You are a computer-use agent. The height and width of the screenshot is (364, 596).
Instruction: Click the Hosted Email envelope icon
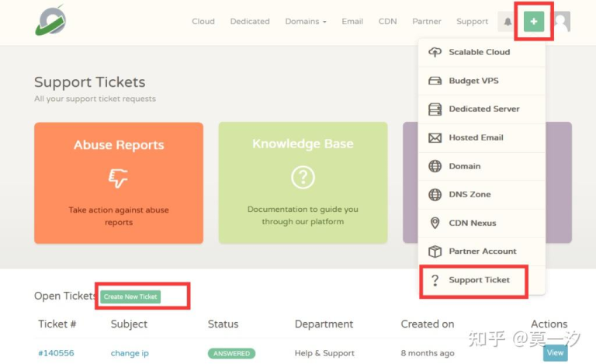click(x=435, y=138)
